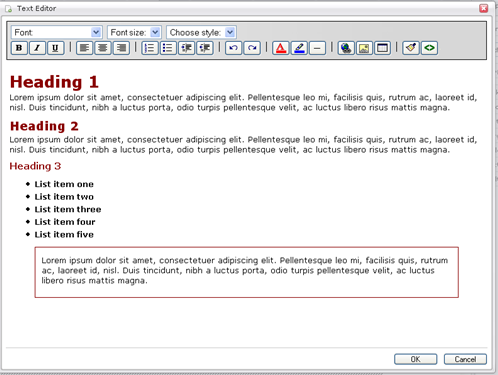Toggle underline formatting
Image resolution: width=498 pixels, height=375 pixels.
[x=56, y=48]
